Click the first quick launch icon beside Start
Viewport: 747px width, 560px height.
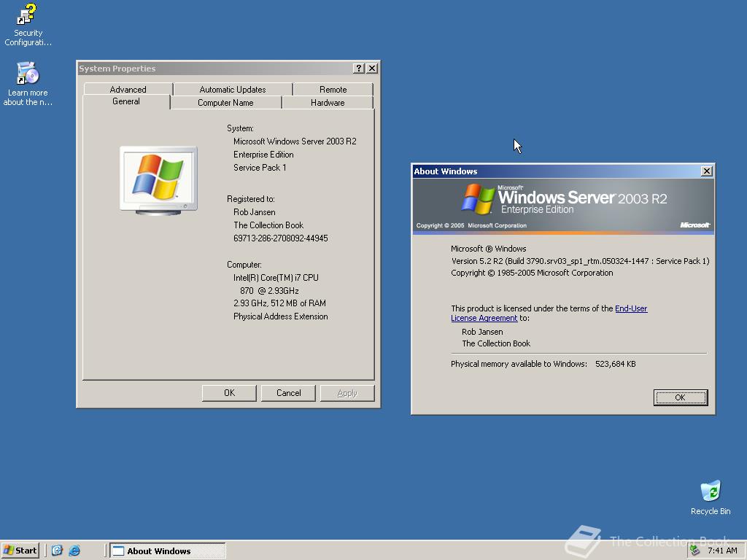click(x=57, y=551)
